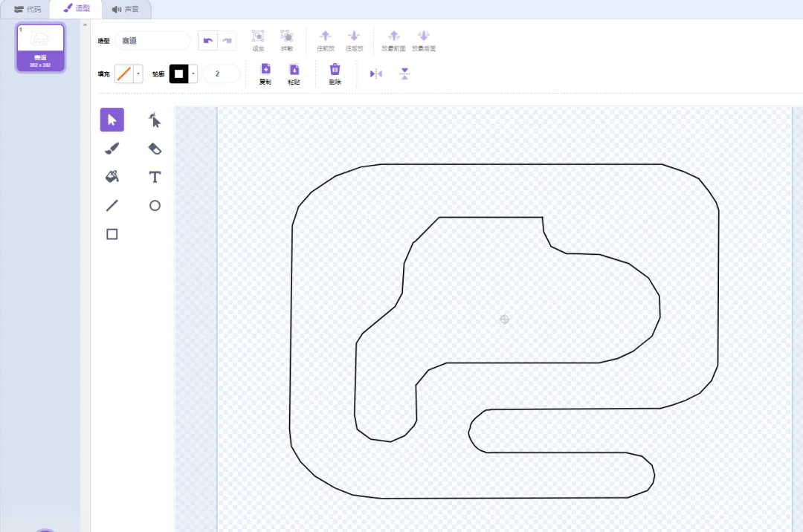Expand the outline color dropdown arrow

pos(193,74)
